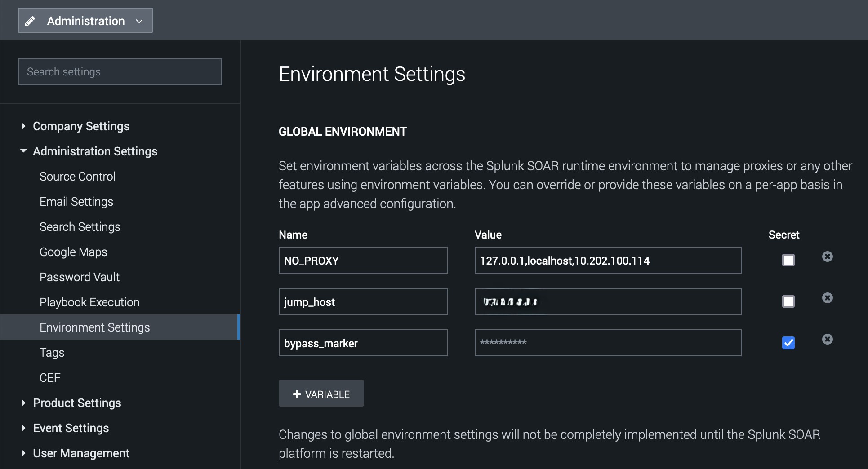Screen dimensions: 868x469
Task: Click the plus icon on Variable button
Action: click(x=297, y=394)
